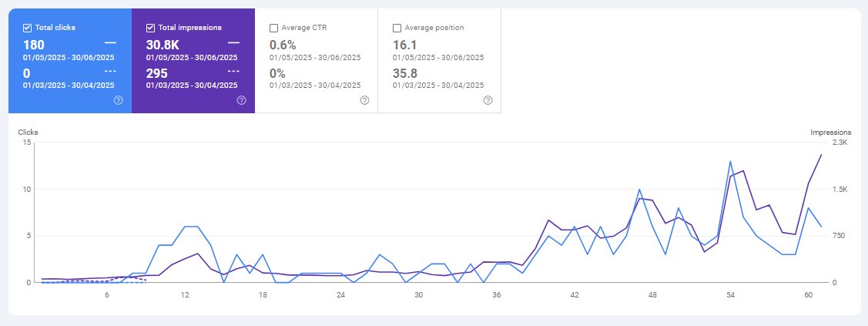Click the 180 total clicks value
This screenshot has width=868, height=326.
[34, 45]
